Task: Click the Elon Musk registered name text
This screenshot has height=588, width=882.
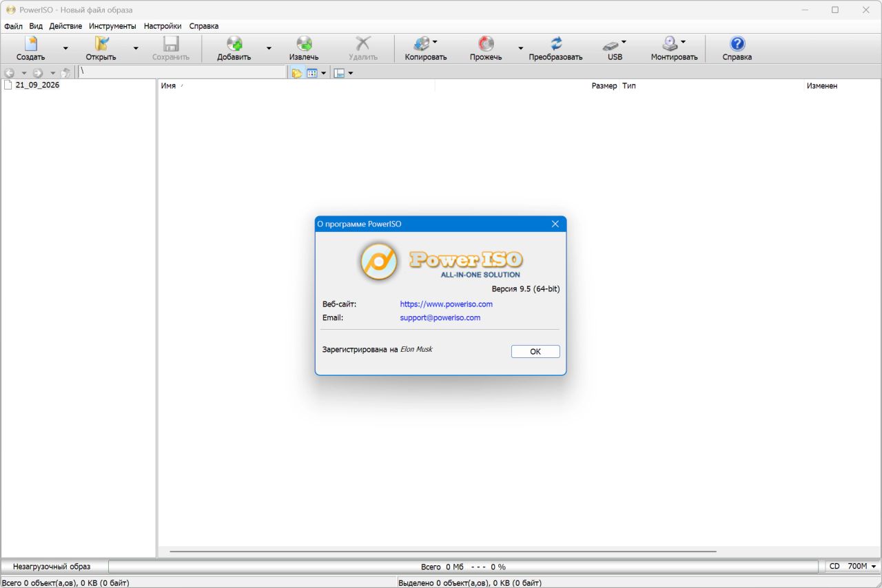Action: click(416, 349)
